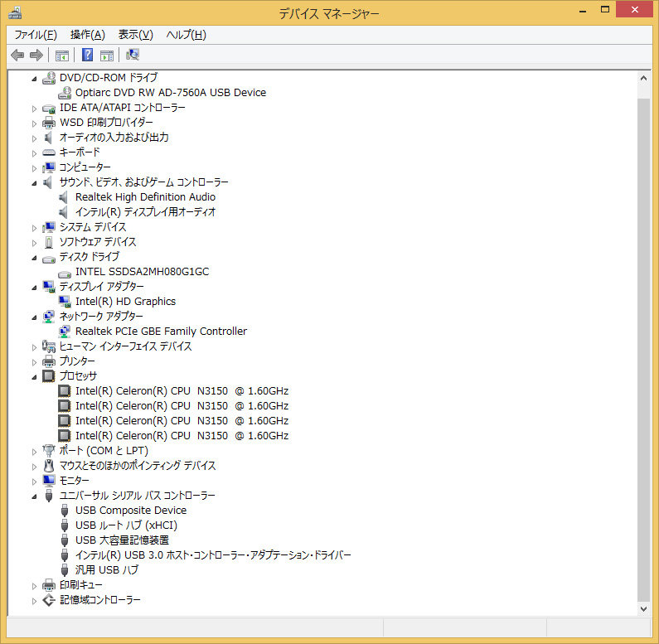
Task: Open the 操作(A) menu
Action: pyautogui.click(x=88, y=35)
